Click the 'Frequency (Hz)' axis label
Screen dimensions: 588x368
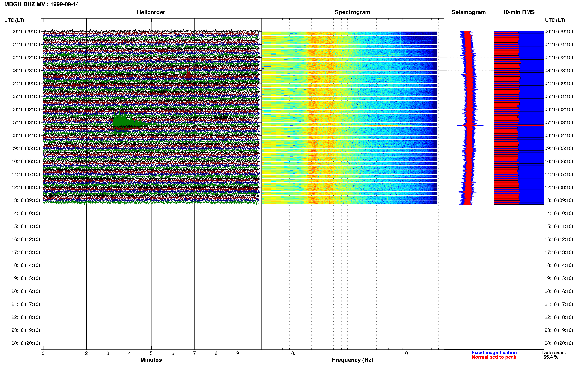pyautogui.click(x=352, y=360)
